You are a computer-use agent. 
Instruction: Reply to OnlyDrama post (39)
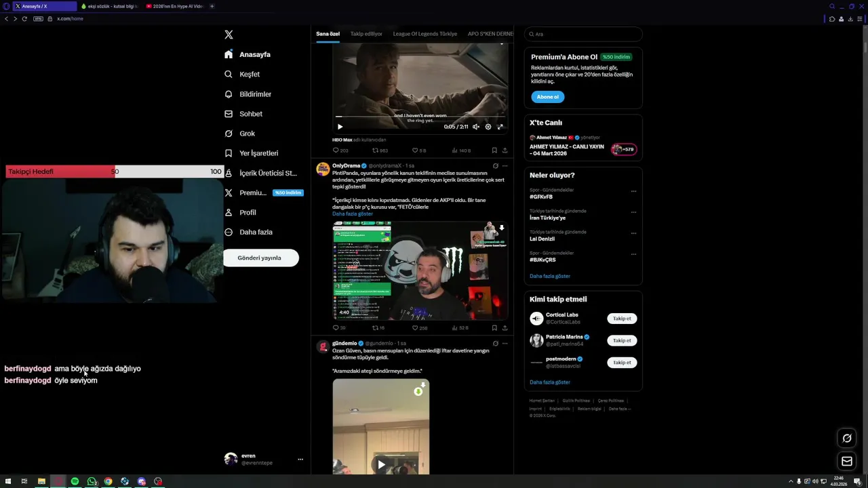click(x=339, y=328)
